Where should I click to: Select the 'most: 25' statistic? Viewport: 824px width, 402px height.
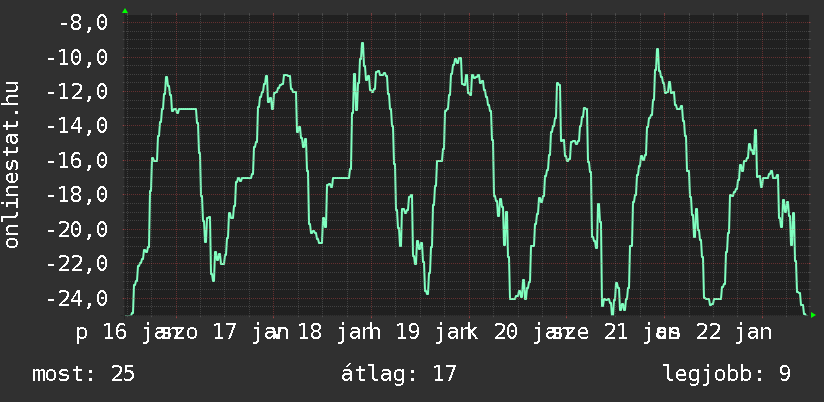pos(83,375)
